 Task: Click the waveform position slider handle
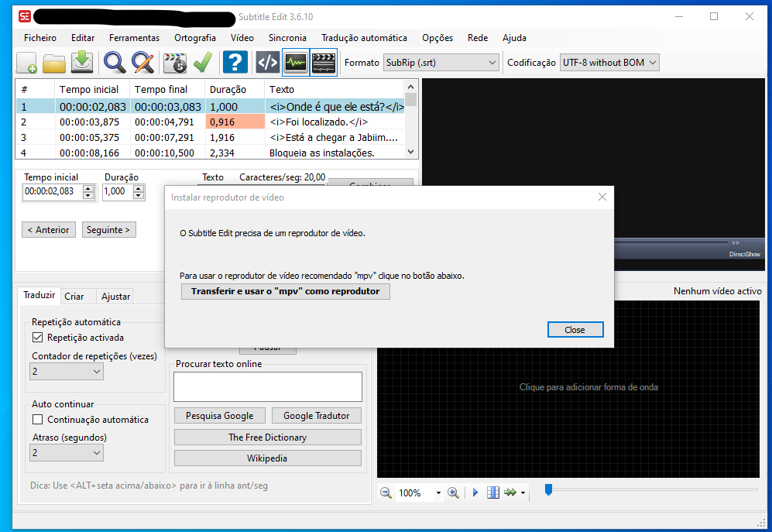[548, 489]
